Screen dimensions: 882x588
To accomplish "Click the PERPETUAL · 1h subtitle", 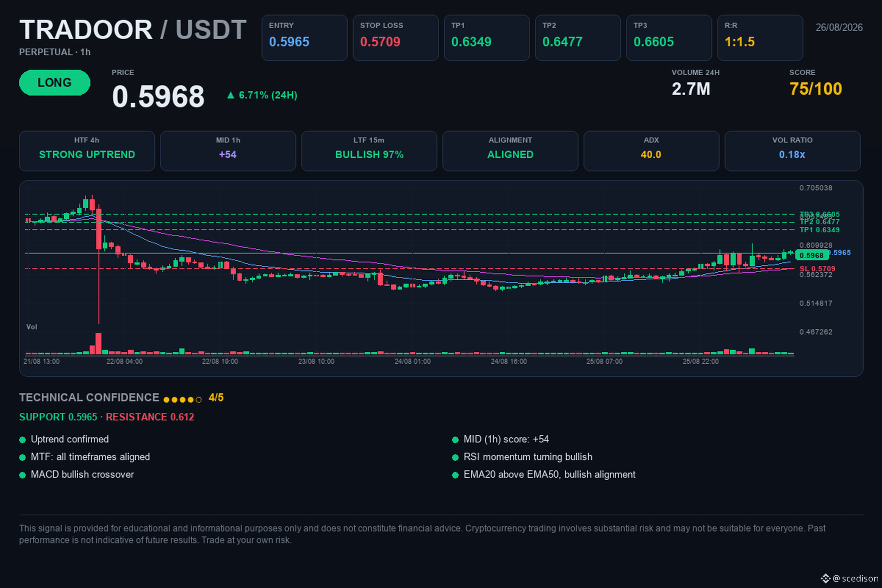I will click(55, 52).
